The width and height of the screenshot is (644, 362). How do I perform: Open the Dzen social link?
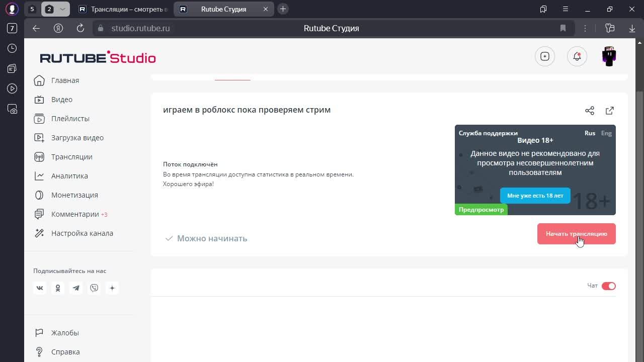pos(112,288)
